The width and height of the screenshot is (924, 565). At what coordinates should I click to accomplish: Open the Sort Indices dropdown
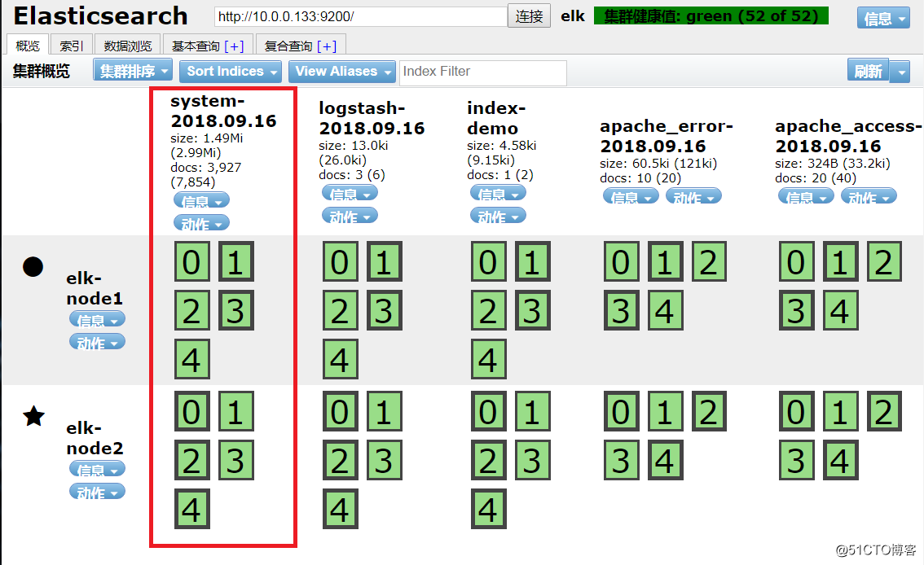tap(231, 71)
